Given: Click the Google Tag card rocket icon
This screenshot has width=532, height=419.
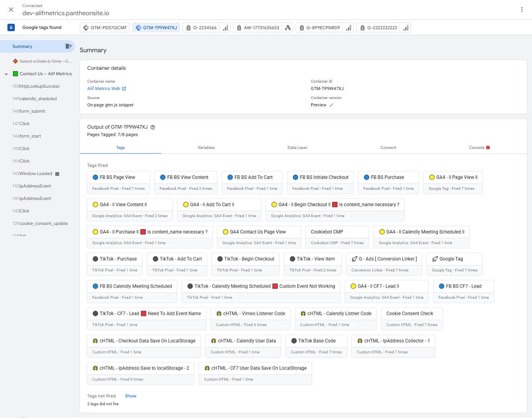Looking at the screenshot, I should point(435,259).
